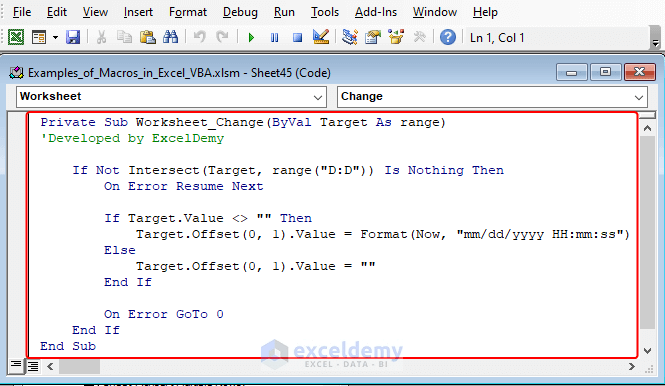Open Find with the binoculars icon
The height and width of the screenshot is (386, 665).
[x=170, y=37]
